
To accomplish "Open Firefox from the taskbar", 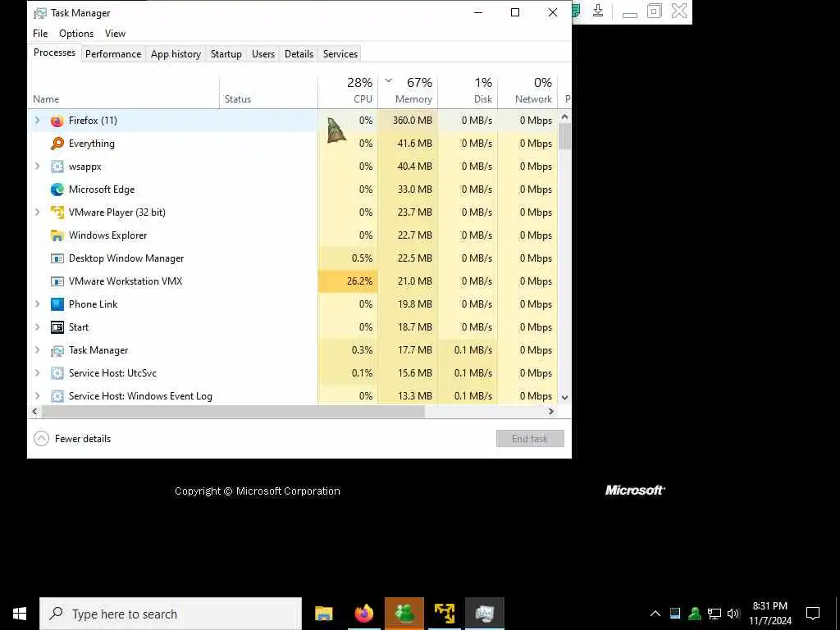I will (x=363, y=614).
